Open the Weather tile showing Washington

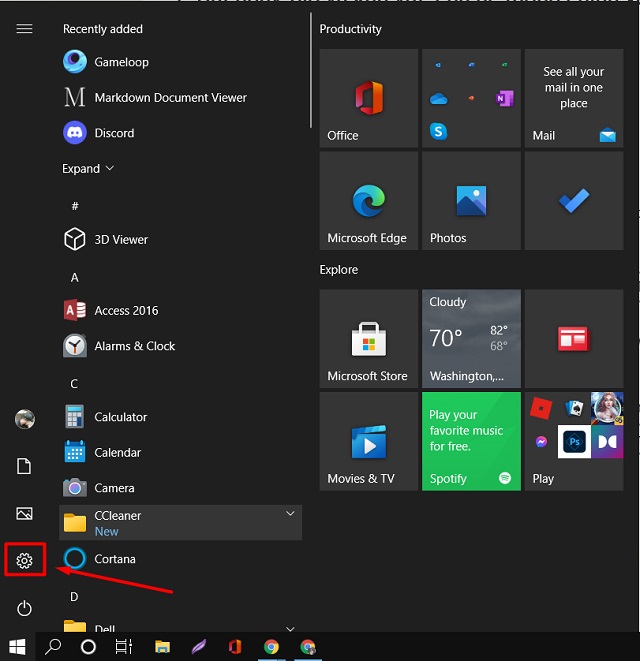click(471, 339)
